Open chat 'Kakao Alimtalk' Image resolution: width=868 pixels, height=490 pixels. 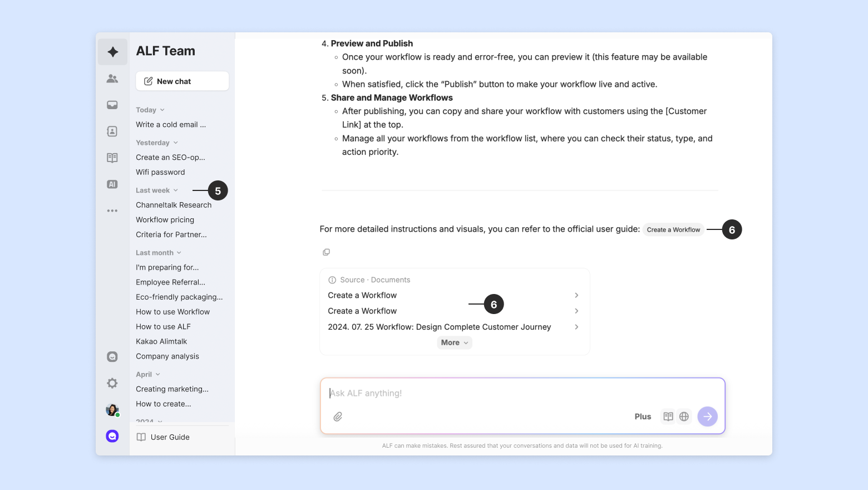pyautogui.click(x=161, y=341)
